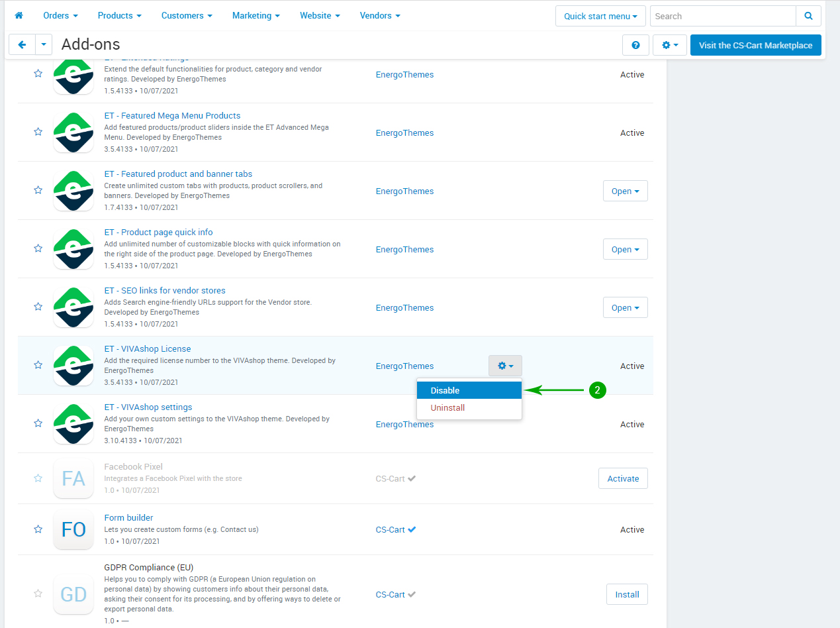This screenshot has height=628, width=840.
Task: Star the GDPR Compliance (EU) add-on
Action: [38, 594]
